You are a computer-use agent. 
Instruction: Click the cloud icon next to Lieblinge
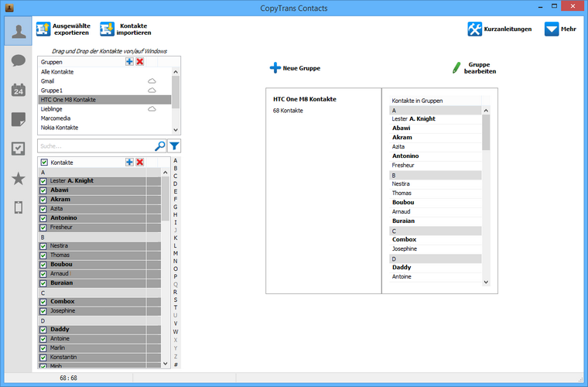tap(152, 109)
